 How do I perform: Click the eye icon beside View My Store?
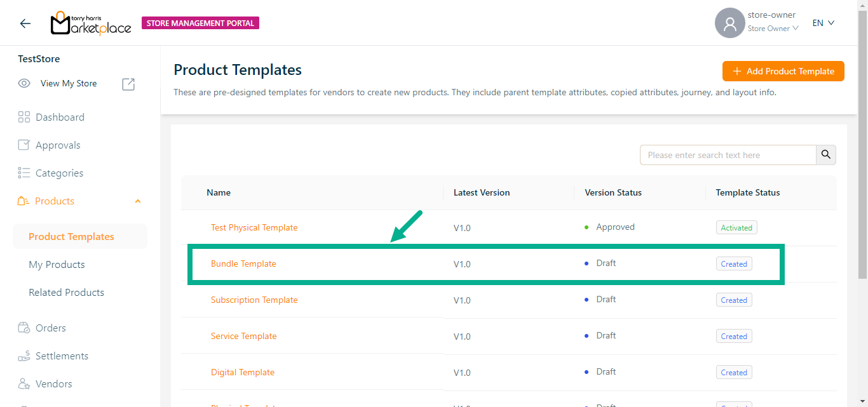(x=24, y=83)
